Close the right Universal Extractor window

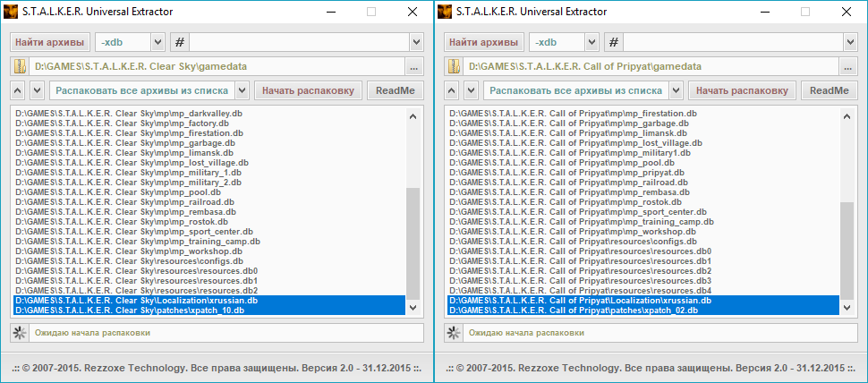tap(847, 12)
